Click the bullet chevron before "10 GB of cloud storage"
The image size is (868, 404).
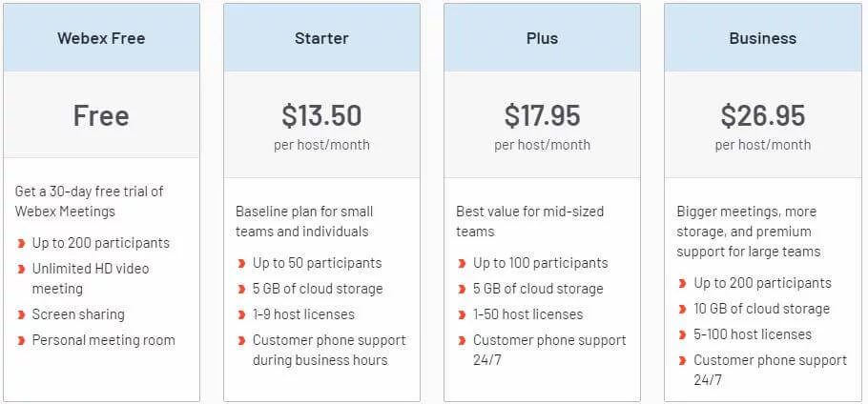click(683, 310)
